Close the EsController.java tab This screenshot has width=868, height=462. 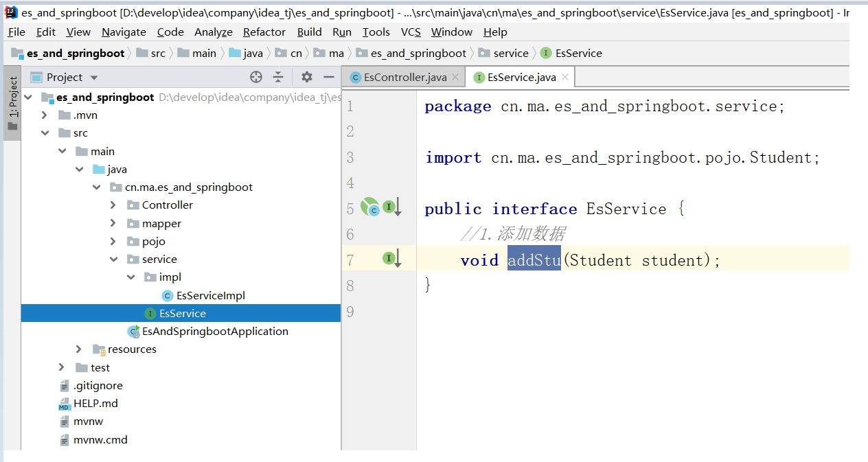point(457,77)
